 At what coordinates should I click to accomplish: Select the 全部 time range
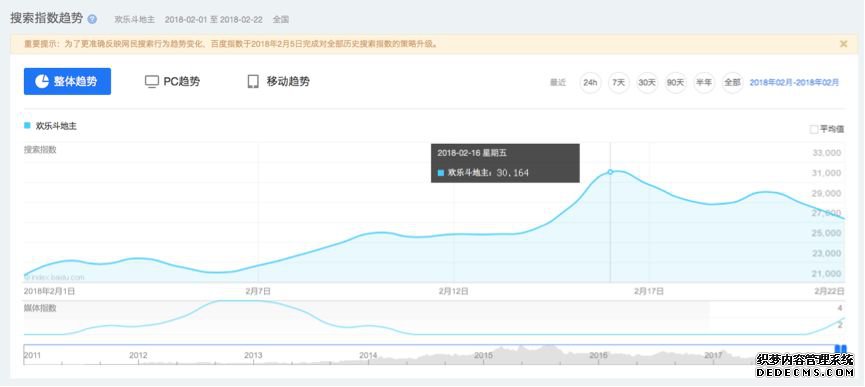click(733, 83)
